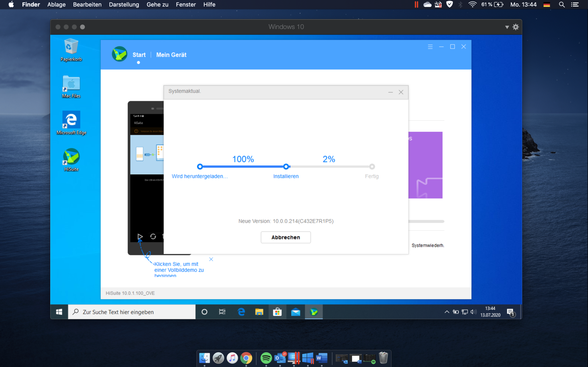588x367 pixels.
Task: Open the Ablage menu
Action: (56, 5)
